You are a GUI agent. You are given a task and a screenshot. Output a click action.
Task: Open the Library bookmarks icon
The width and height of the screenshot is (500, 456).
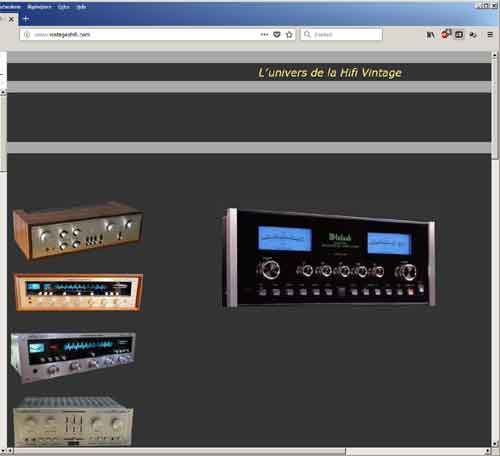(x=430, y=35)
